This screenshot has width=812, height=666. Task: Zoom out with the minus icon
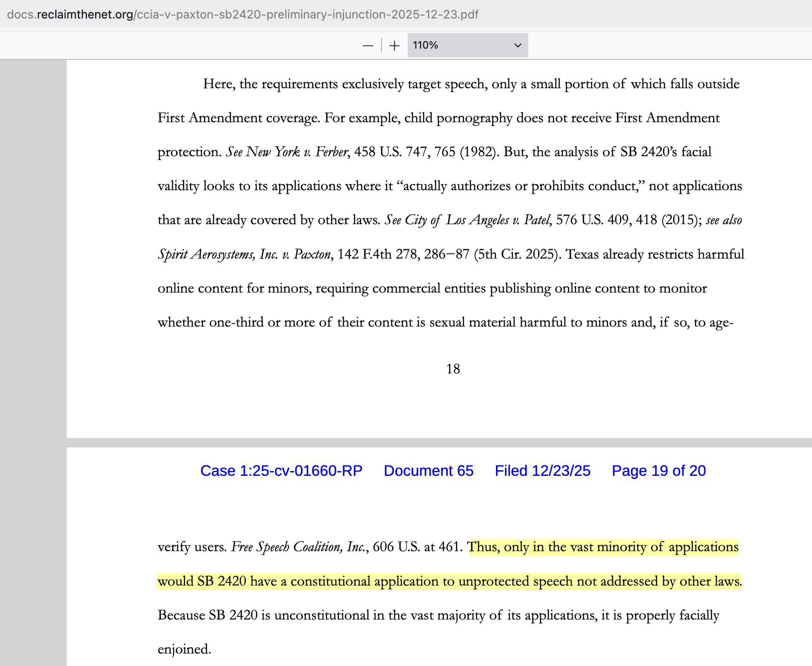(368, 46)
